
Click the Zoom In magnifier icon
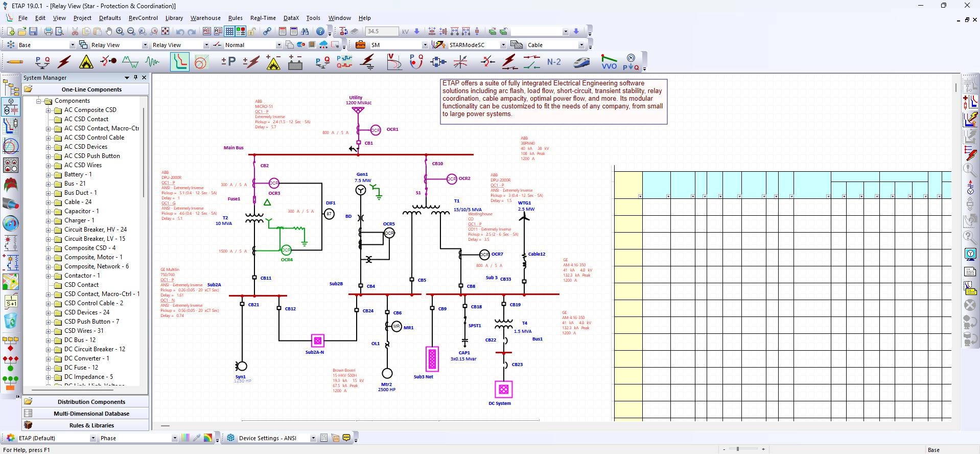(120, 31)
